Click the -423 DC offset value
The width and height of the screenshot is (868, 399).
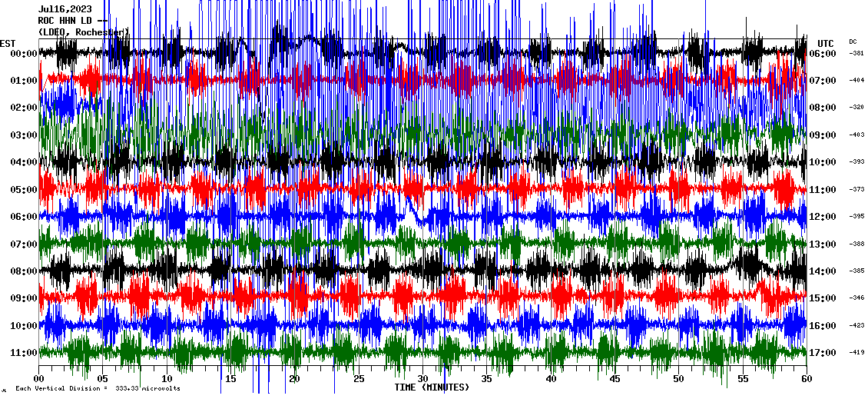856,326
